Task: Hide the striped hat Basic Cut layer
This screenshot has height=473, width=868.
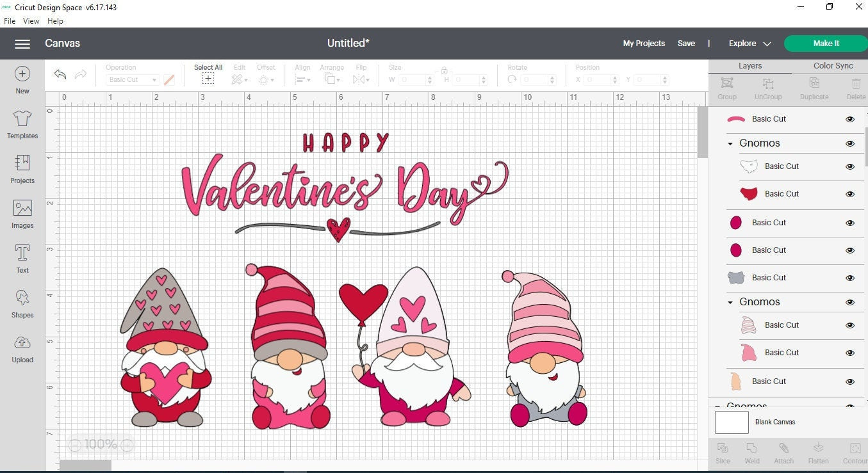Action: tap(850, 325)
